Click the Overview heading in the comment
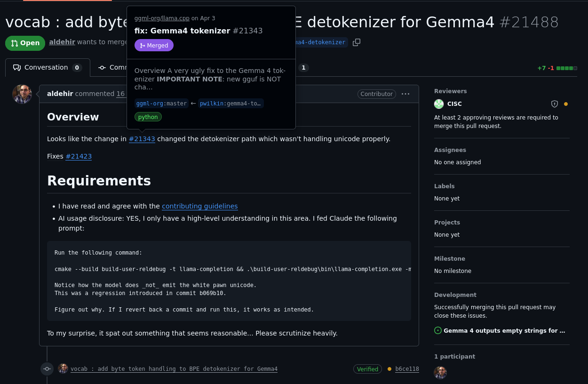588x384 pixels. tap(73, 117)
